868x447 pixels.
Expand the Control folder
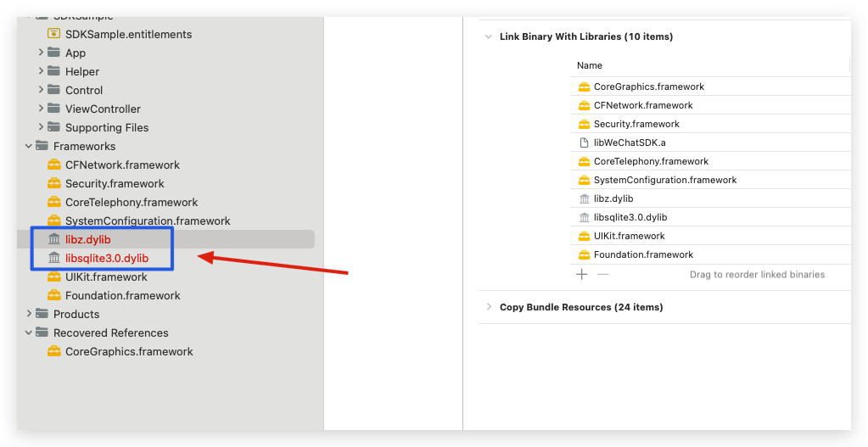click(x=41, y=90)
